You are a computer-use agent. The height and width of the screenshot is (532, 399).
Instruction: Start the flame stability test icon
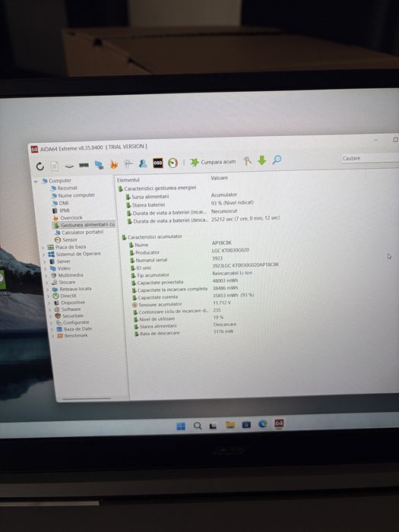tap(114, 165)
